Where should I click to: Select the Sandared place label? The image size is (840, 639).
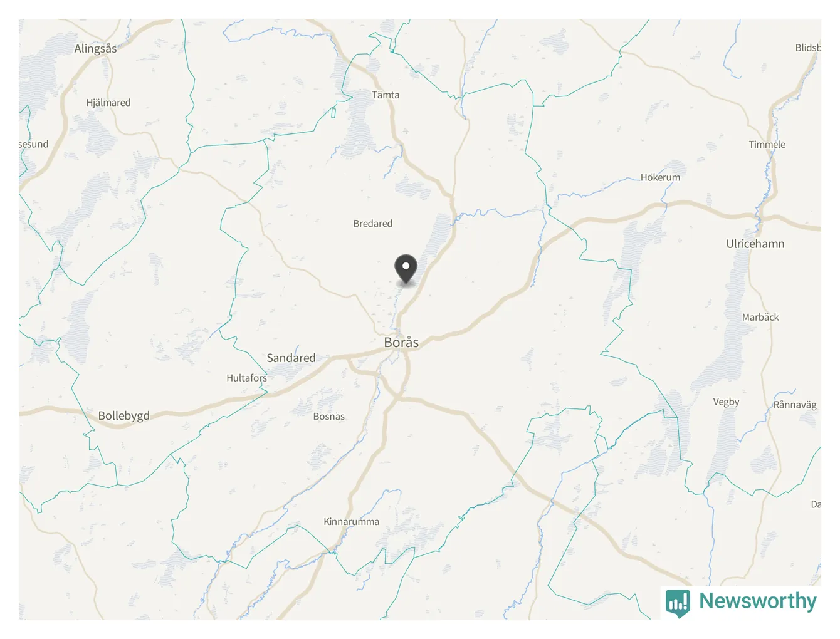pyautogui.click(x=291, y=358)
